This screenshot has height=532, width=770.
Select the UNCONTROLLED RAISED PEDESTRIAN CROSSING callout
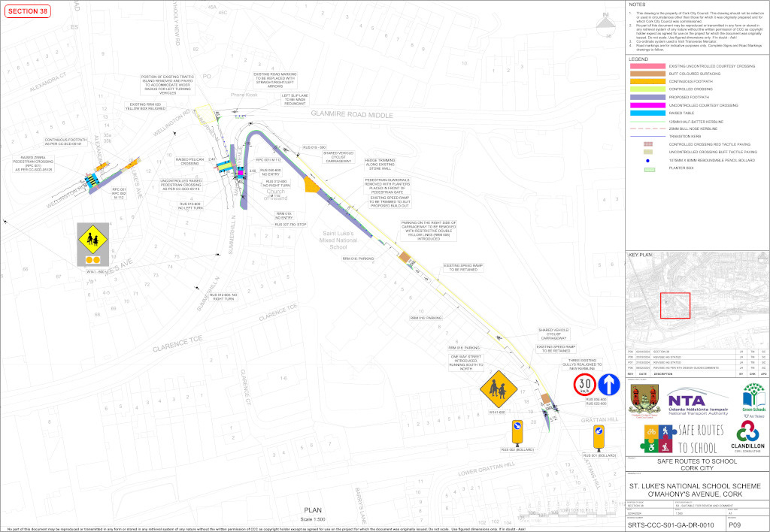181,185
